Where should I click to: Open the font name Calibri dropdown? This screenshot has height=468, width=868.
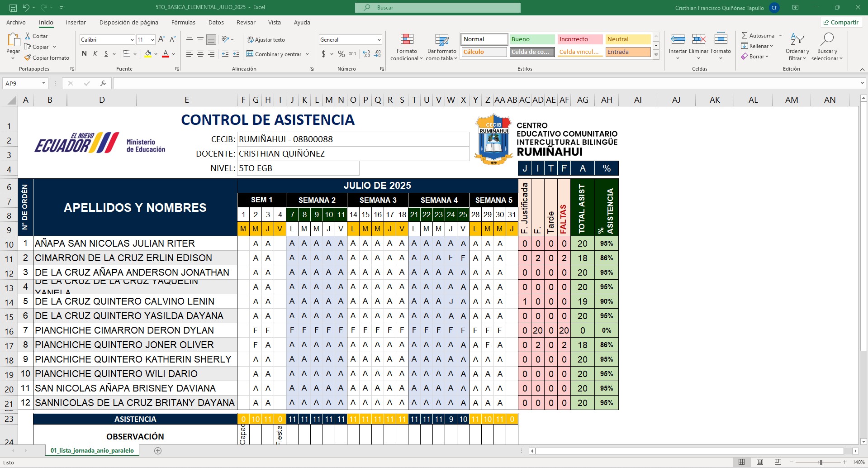(132, 40)
